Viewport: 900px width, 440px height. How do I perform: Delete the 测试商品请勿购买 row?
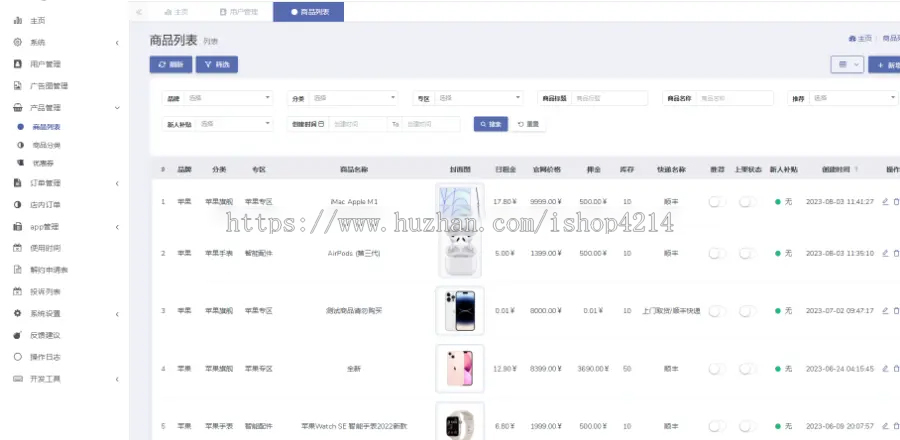coord(896,310)
